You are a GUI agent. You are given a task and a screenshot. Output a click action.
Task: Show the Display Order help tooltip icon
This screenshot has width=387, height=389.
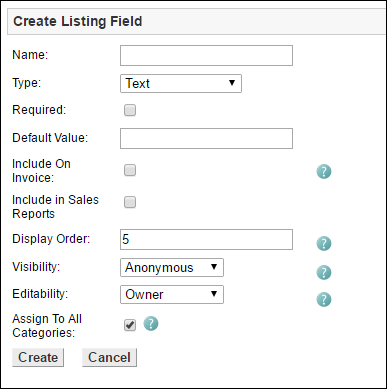point(324,243)
